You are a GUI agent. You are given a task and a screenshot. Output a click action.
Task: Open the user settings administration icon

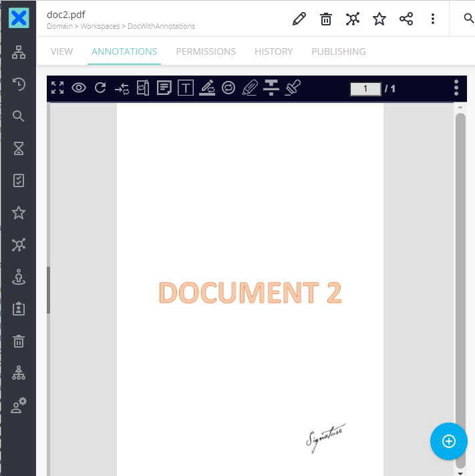[19, 405]
